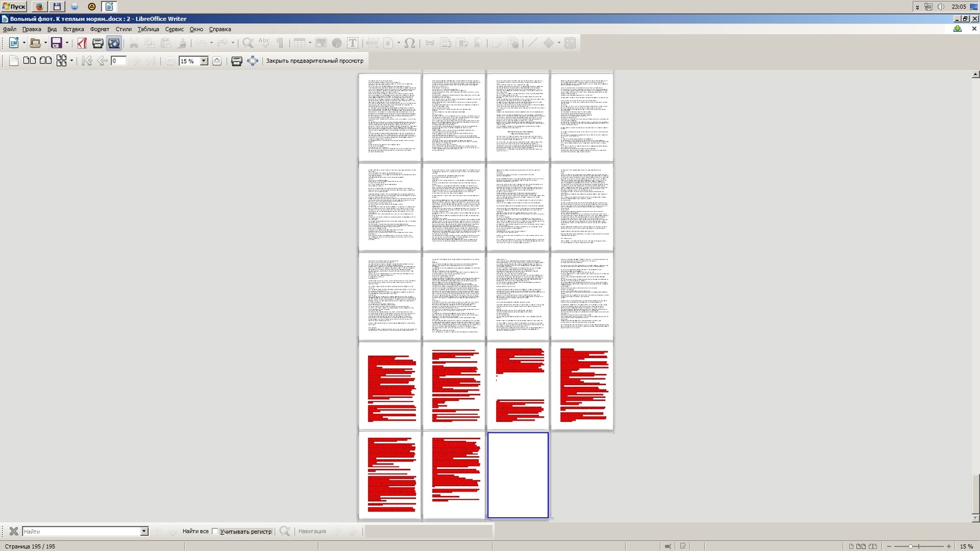Open the New document dropdown arrow

coord(24,43)
